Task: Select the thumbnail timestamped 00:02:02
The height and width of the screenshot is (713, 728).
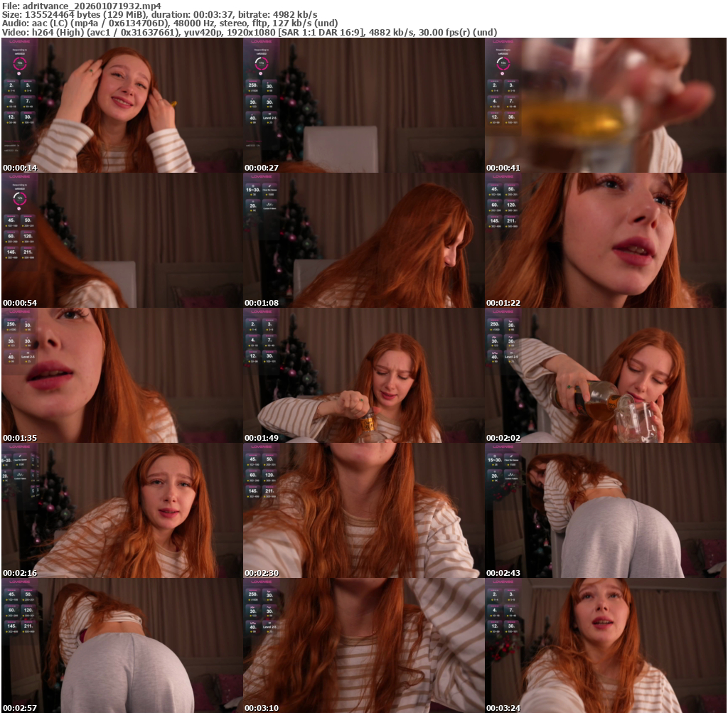Action: coord(606,375)
